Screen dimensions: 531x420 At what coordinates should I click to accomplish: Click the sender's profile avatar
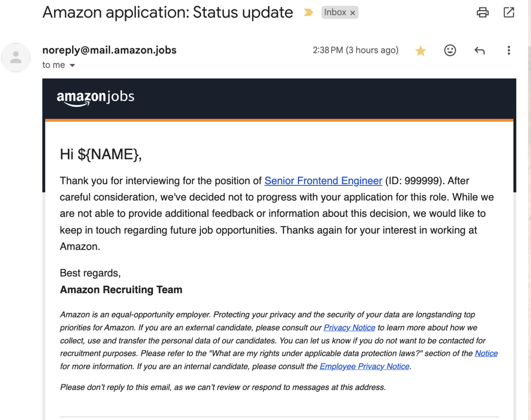(16, 58)
